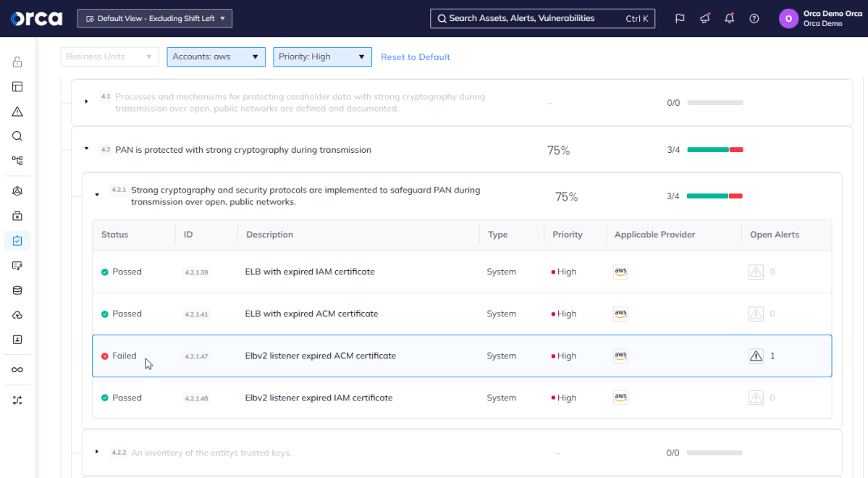Click Reset to Default link
Viewport: 868px width, 478px height.
click(416, 56)
